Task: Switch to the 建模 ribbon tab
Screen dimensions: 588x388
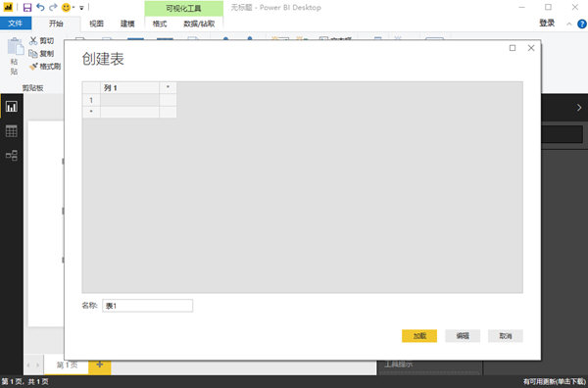Action: tap(127, 24)
